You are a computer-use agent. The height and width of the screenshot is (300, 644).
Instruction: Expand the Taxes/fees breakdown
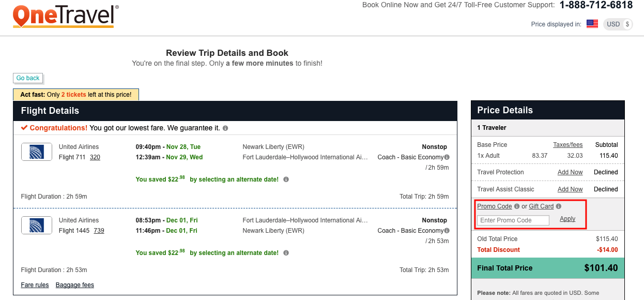coord(568,145)
